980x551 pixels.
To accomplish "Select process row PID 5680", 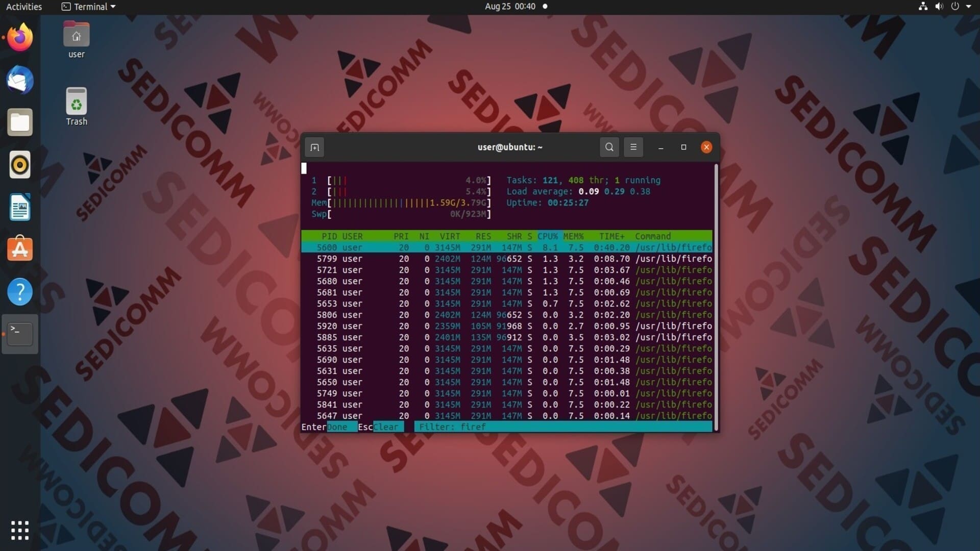I will [507, 281].
